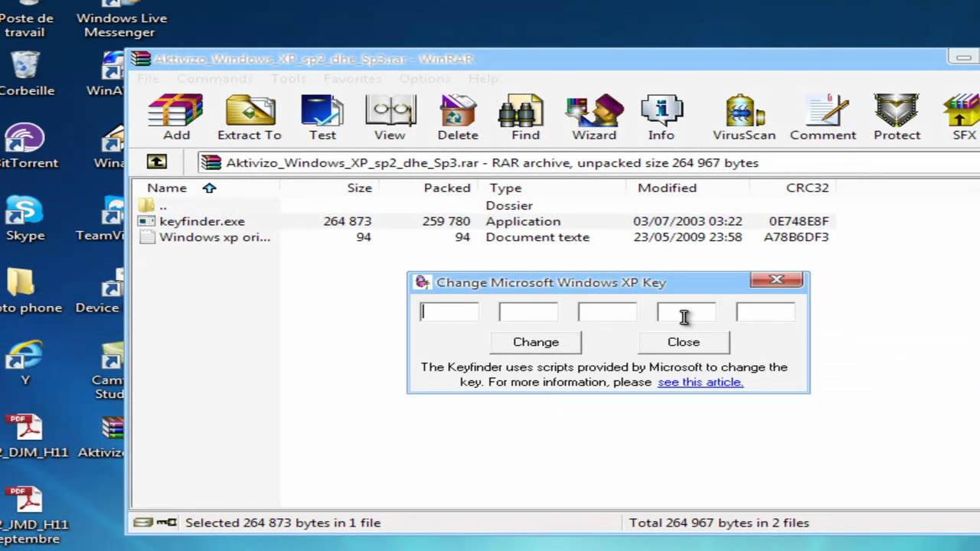Run the Test archive tool

pos(322,117)
